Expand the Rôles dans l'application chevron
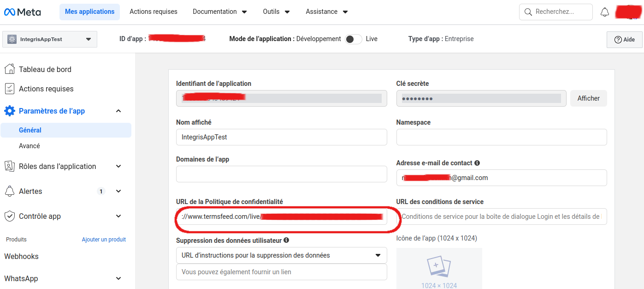 pos(118,166)
